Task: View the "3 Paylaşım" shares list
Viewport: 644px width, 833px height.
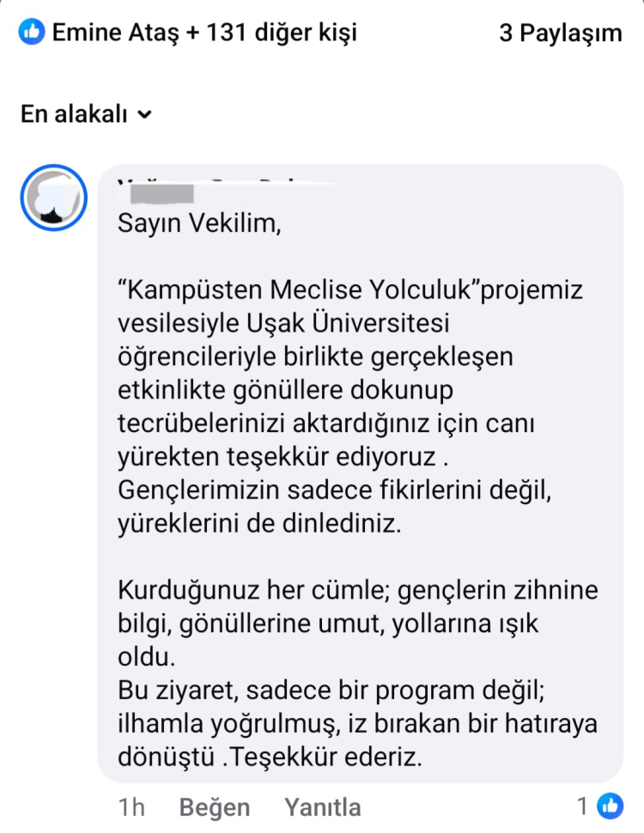Action: 560,33
